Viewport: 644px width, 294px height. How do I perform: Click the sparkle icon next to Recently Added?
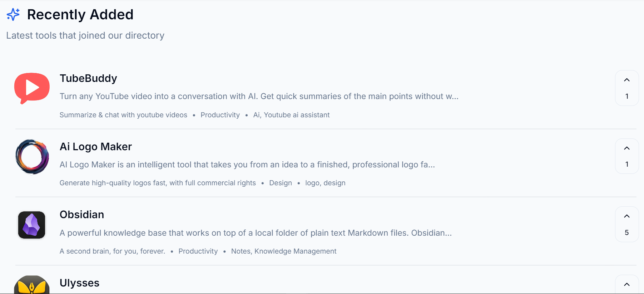pyautogui.click(x=13, y=14)
